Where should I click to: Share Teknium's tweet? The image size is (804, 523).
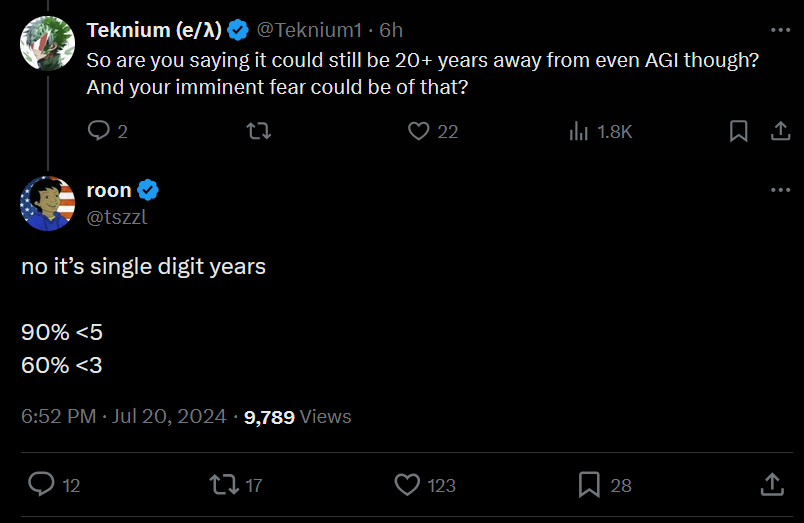(x=780, y=131)
